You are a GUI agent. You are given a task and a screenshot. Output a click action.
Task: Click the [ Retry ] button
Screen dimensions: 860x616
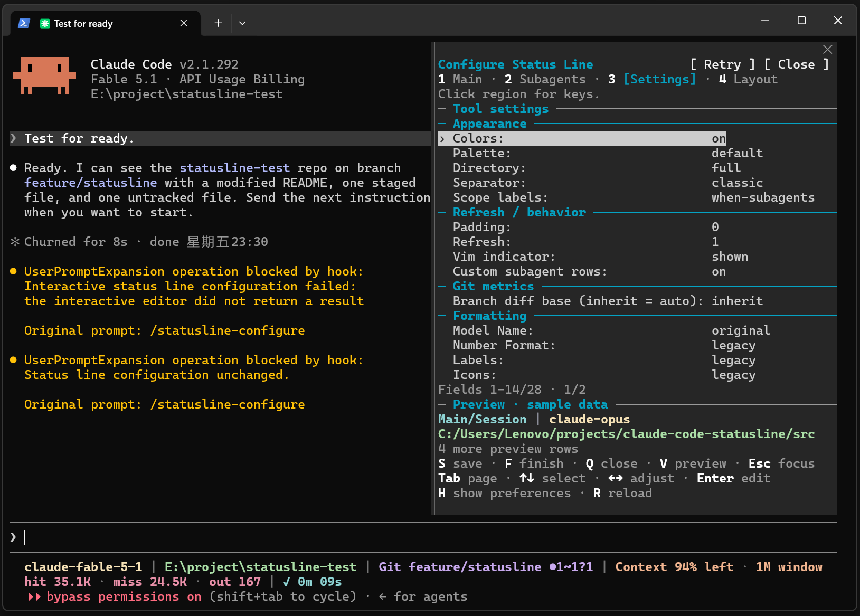tap(722, 64)
